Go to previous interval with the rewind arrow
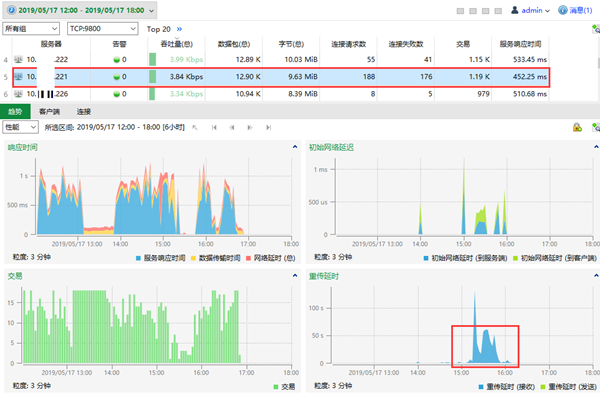Screen dimensions: 600x393 tap(232, 127)
